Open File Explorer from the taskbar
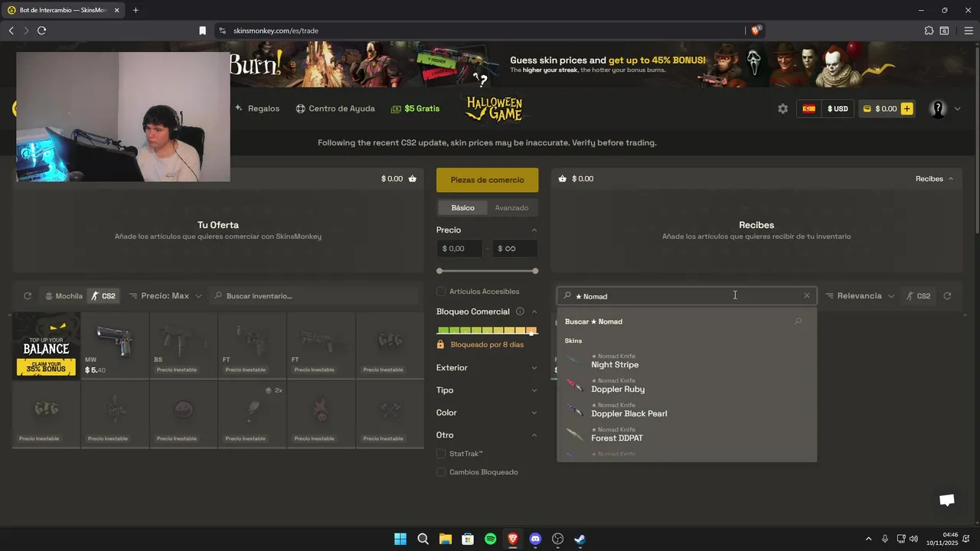This screenshot has height=551, width=980. pyautogui.click(x=445, y=539)
